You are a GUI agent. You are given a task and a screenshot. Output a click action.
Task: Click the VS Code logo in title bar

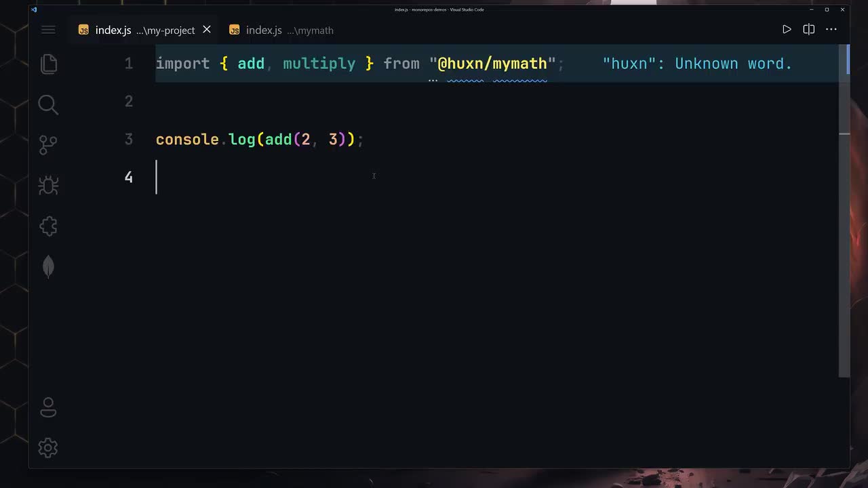click(x=34, y=9)
